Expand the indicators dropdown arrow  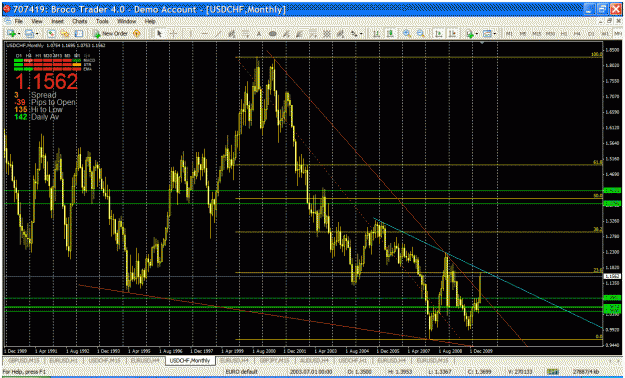tap(478, 34)
